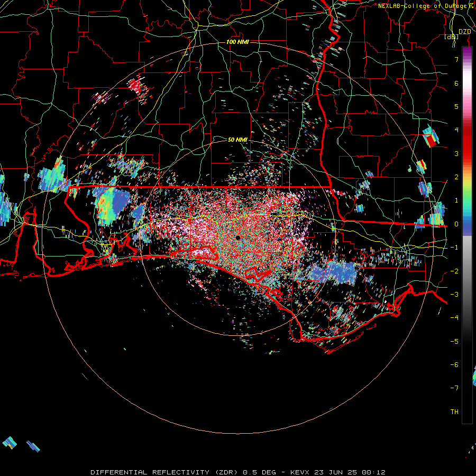Click the -6 dB tick label

coord(454,364)
